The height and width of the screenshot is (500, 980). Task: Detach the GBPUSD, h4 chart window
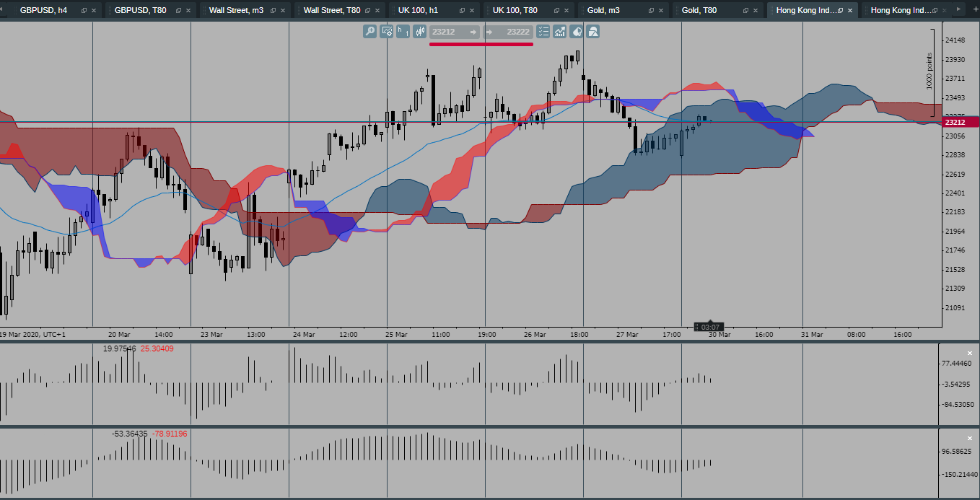pos(84,11)
